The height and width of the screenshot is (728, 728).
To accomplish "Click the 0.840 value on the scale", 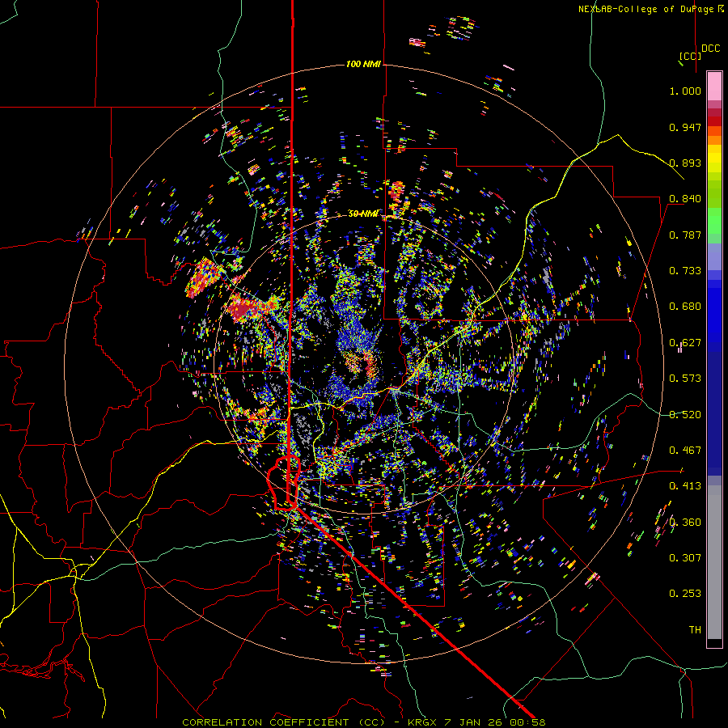I will point(685,199).
